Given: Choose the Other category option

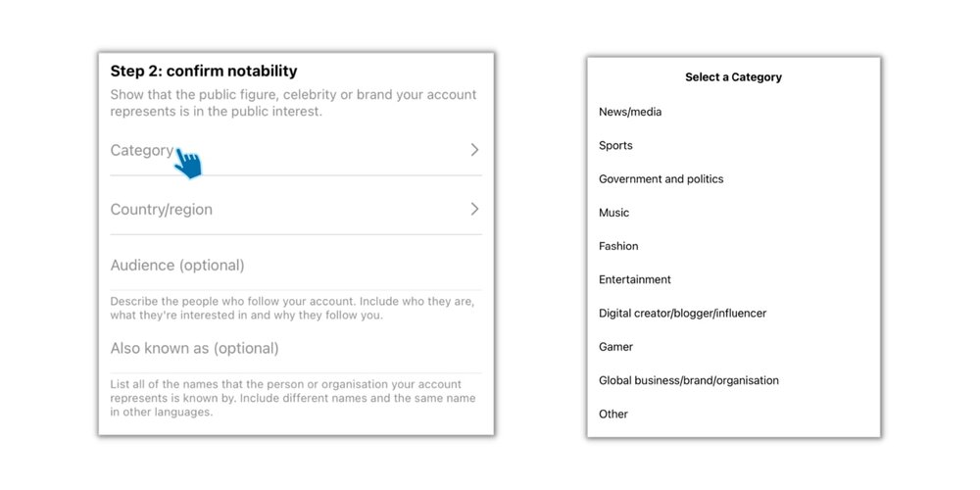Looking at the screenshot, I should pos(613,414).
